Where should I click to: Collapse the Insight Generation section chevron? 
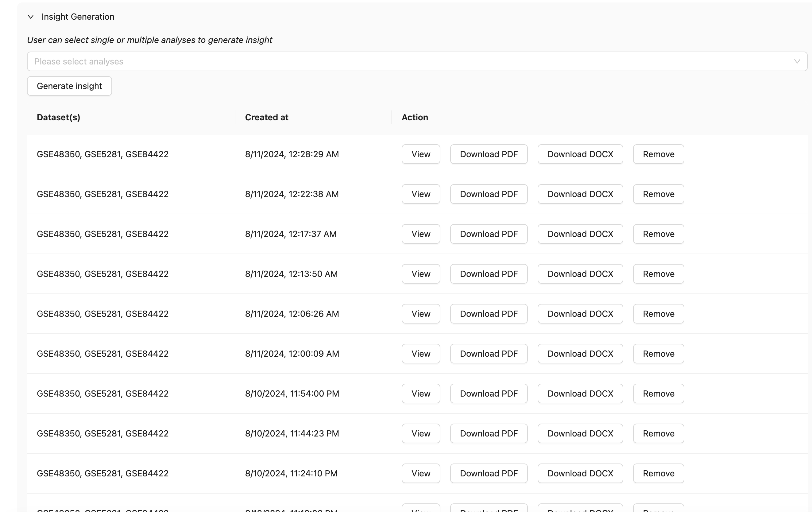click(x=31, y=17)
